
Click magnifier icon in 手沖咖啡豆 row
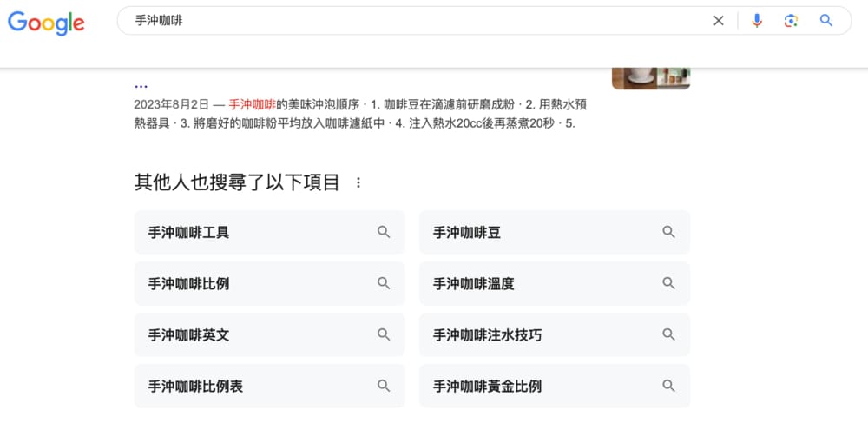pos(668,232)
